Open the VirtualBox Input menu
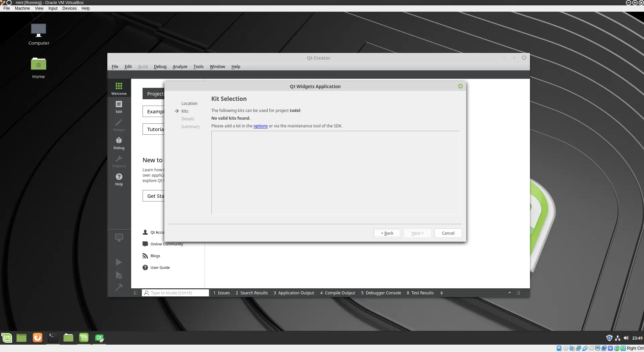This screenshot has width=644, height=352. point(53,8)
